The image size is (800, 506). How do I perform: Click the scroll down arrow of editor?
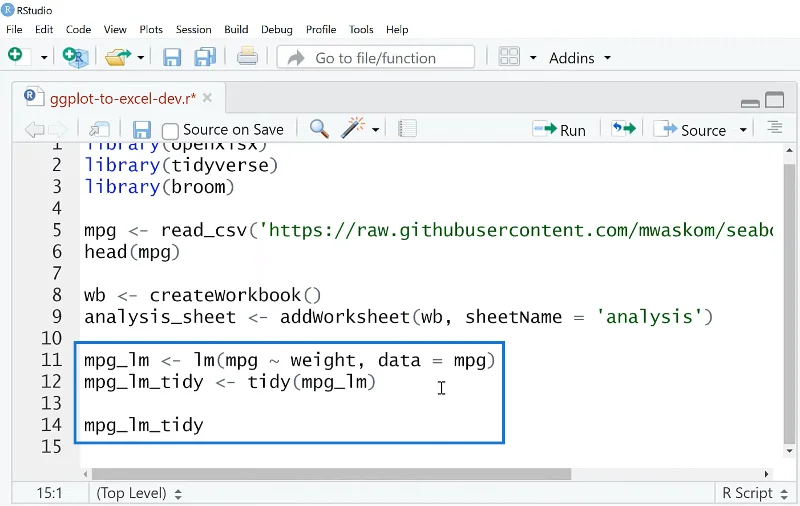(x=790, y=451)
